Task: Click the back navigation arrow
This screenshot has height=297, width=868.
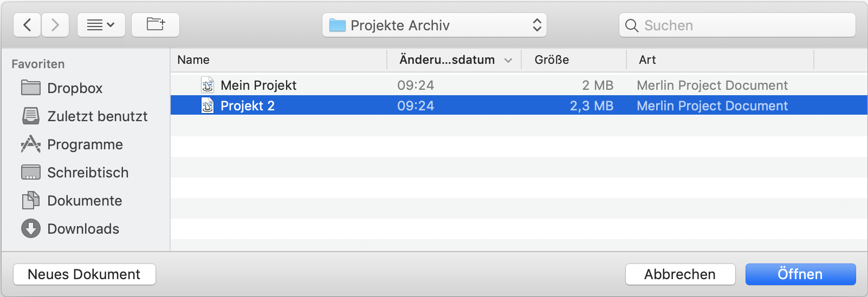Action: (x=27, y=25)
